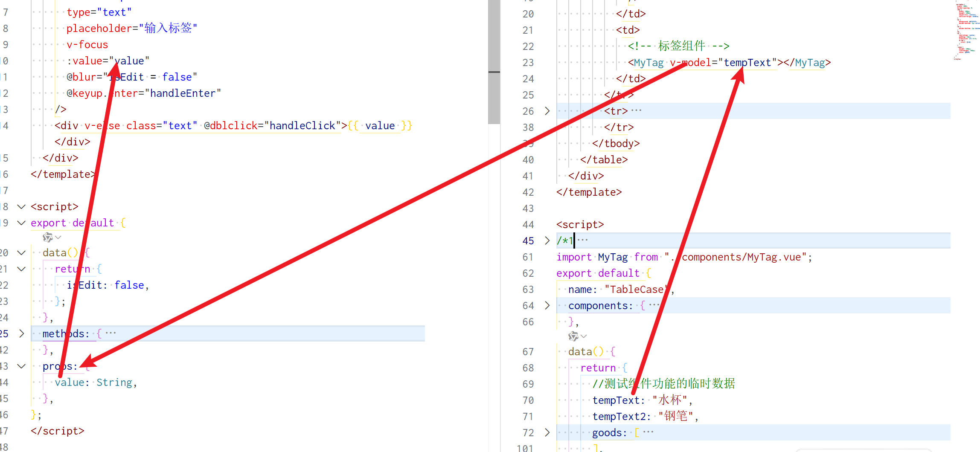This screenshot has height=452, width=980.
Task: Fold the return block on left editor line 21
Action: tap(21, 269)
